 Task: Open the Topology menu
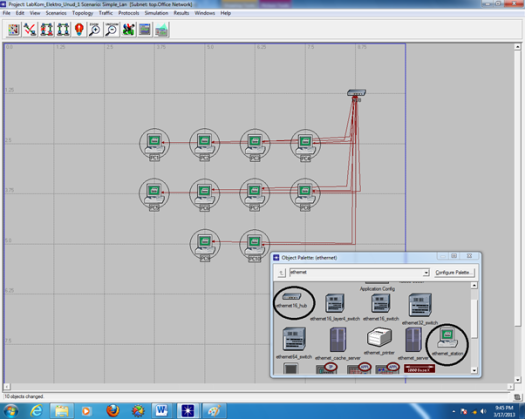[83, 13]
